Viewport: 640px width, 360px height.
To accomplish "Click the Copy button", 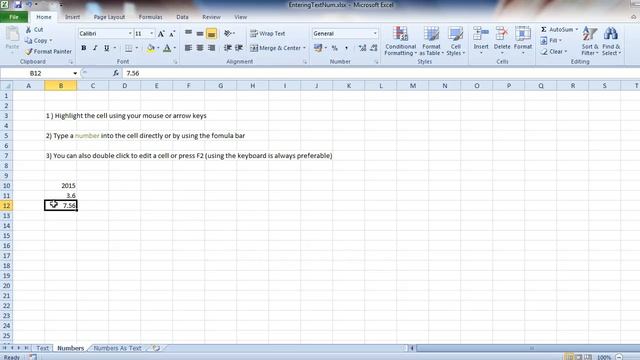I will pos(38,41).
